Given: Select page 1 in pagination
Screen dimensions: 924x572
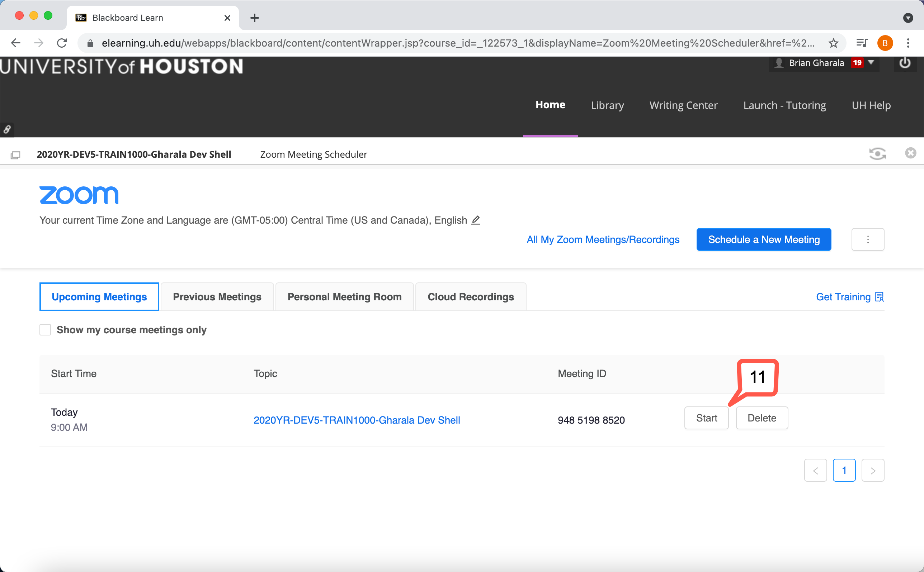Looking at the screenshot, I should [844, 470].
